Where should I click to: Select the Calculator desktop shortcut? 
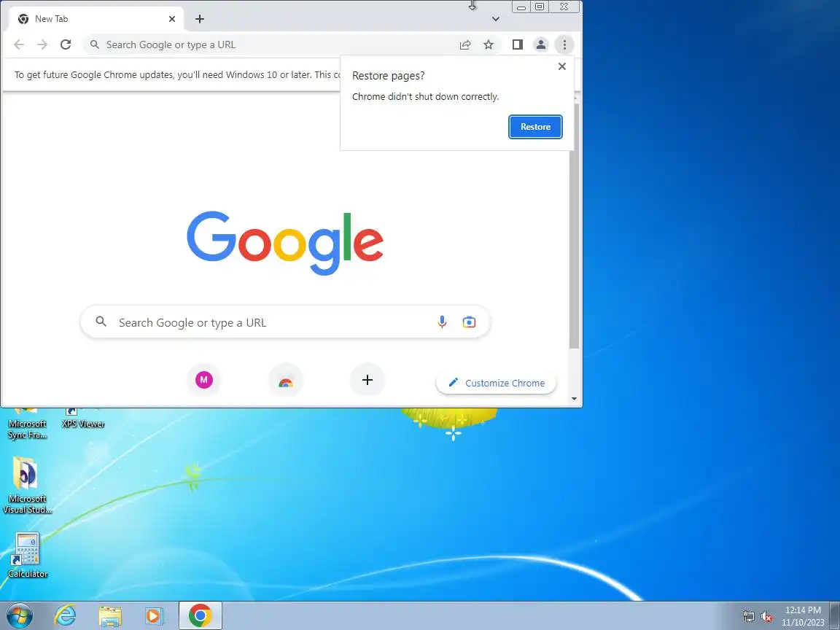click(27, 555)
